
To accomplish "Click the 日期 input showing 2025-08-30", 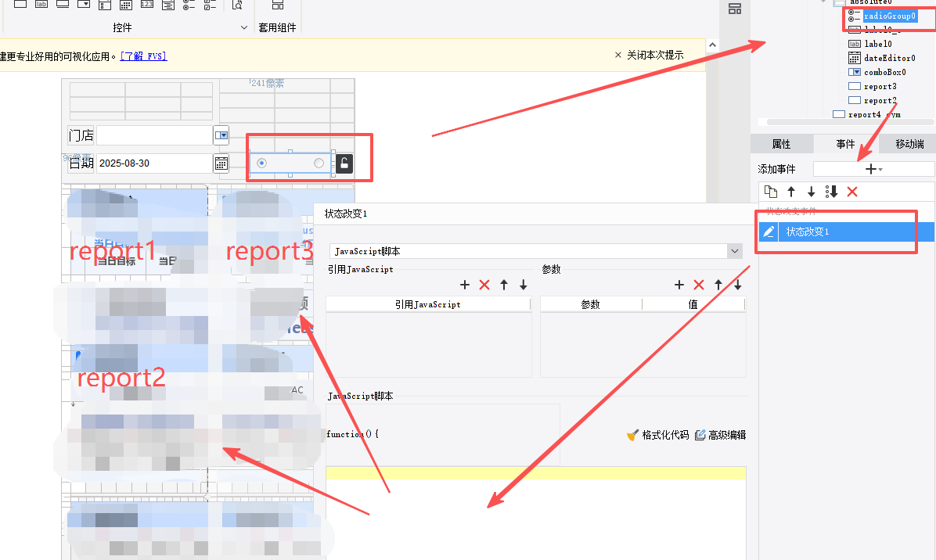I will click(154, 163).
